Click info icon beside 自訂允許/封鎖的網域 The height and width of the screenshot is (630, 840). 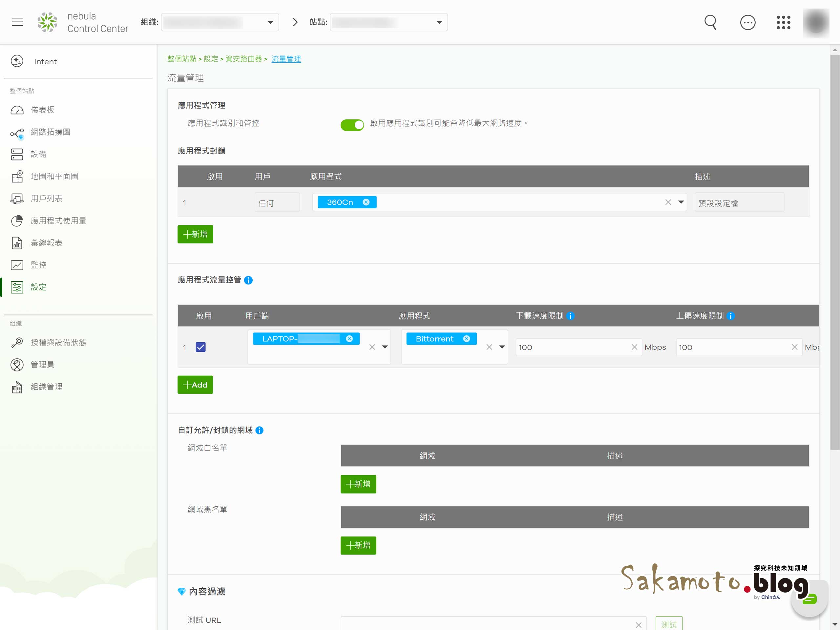click(x=259, y=430)
